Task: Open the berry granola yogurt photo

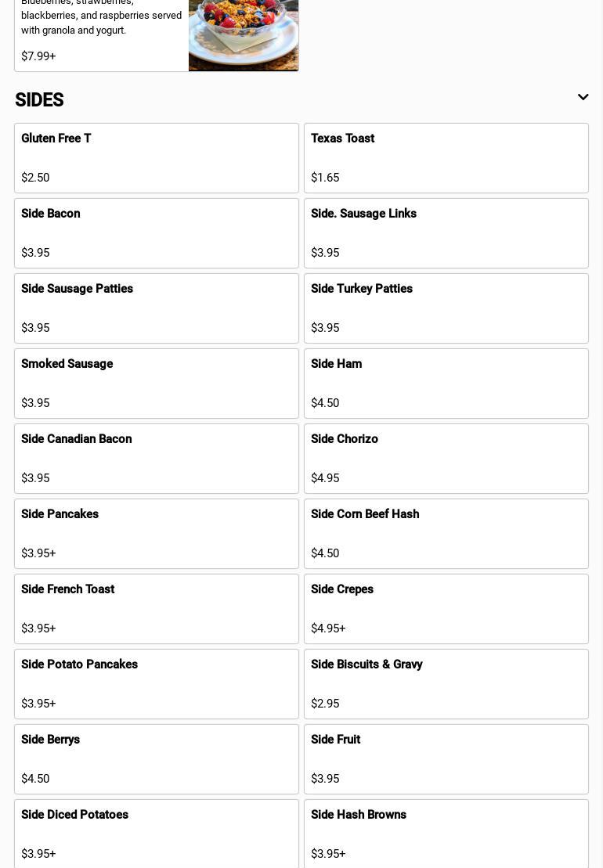Action: pyautogui.click(x=244, y=34)
